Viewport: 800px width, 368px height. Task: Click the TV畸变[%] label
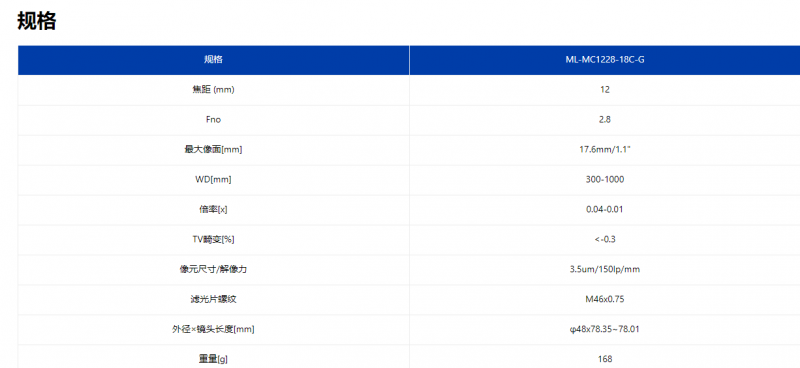click(x=213, y=239)
